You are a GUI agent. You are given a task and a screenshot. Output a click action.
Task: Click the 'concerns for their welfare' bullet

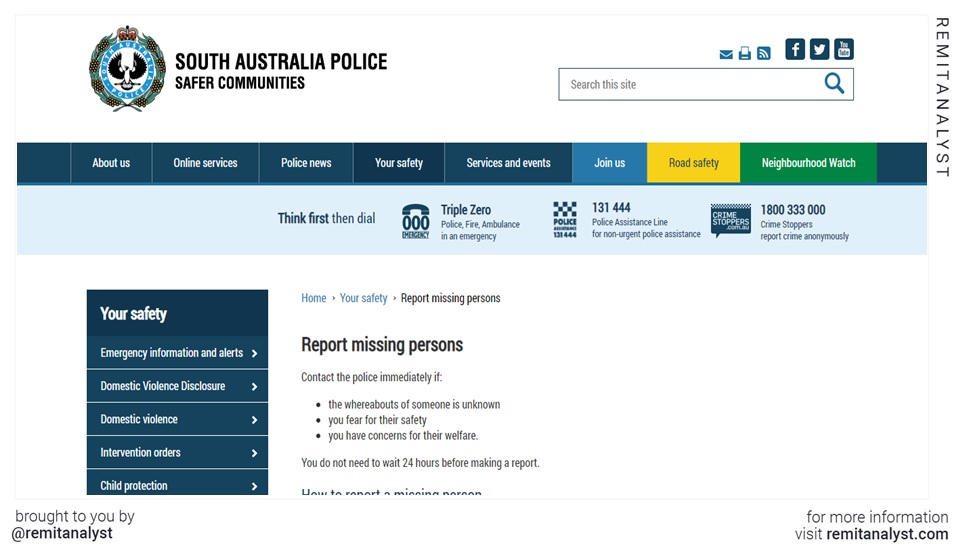coord(403,436)
